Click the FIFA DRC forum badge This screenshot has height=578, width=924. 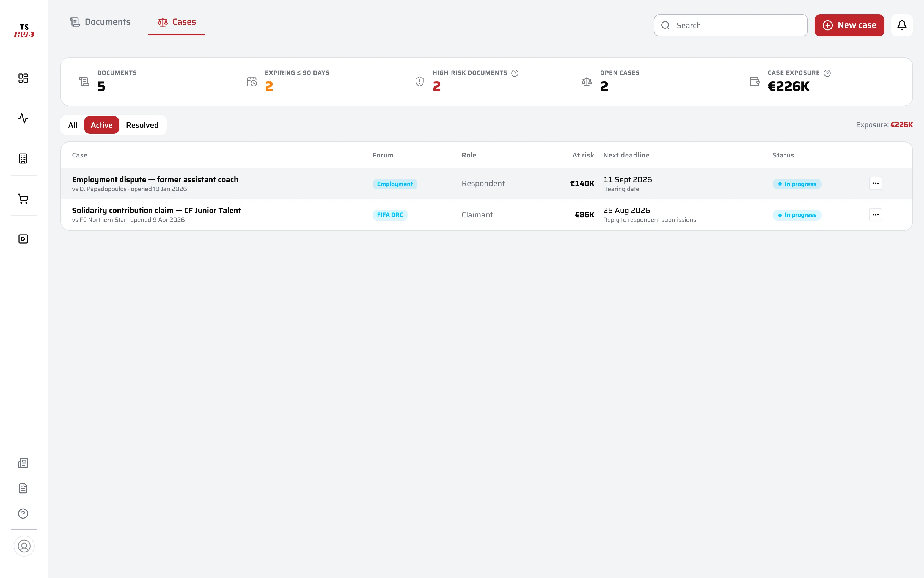[x=390, y=215]
